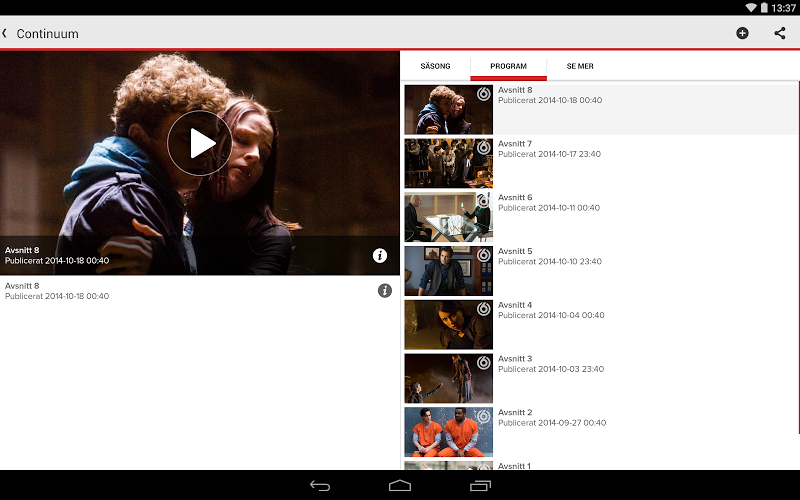Select Avsnitt 6 title text
The width and height of the screenshot is (800, 500).
coord(515,197)
